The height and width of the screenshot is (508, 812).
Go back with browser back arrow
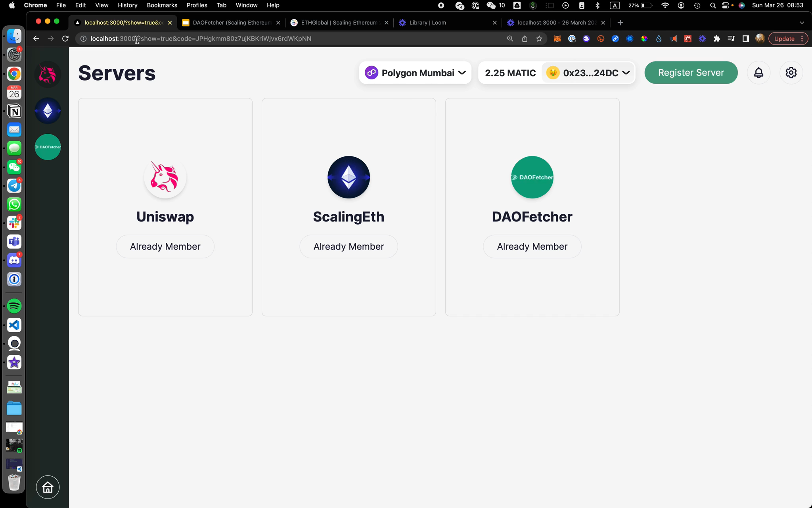click(36, 38)
